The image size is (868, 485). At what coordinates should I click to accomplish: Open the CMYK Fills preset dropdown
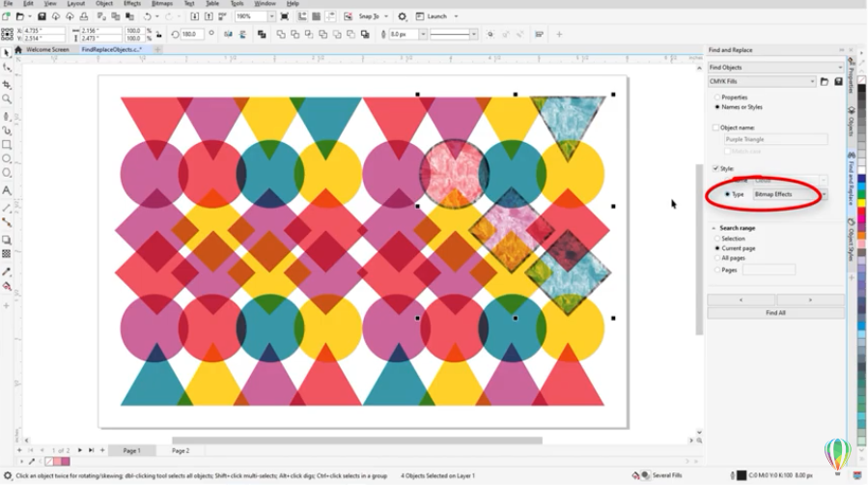click(761, 82)
